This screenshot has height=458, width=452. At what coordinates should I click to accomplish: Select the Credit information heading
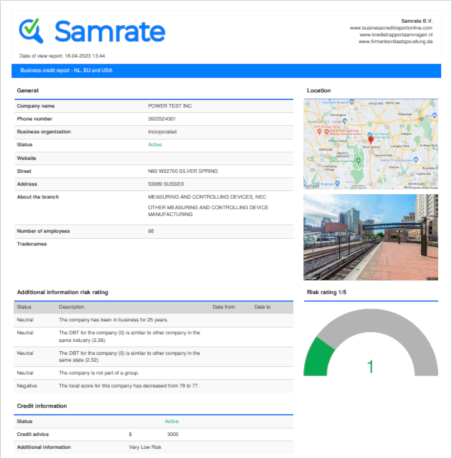42,406
